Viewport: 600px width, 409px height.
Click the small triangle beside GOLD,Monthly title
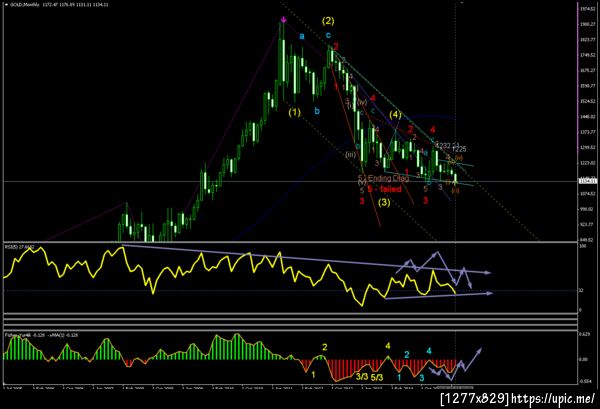pyautogui.click(x=6, y=5)
